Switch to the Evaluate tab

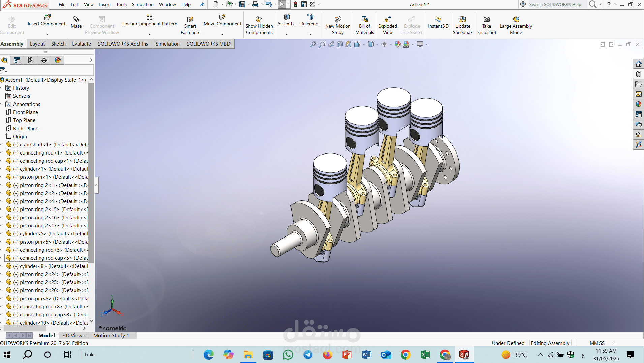pos(82,44)
